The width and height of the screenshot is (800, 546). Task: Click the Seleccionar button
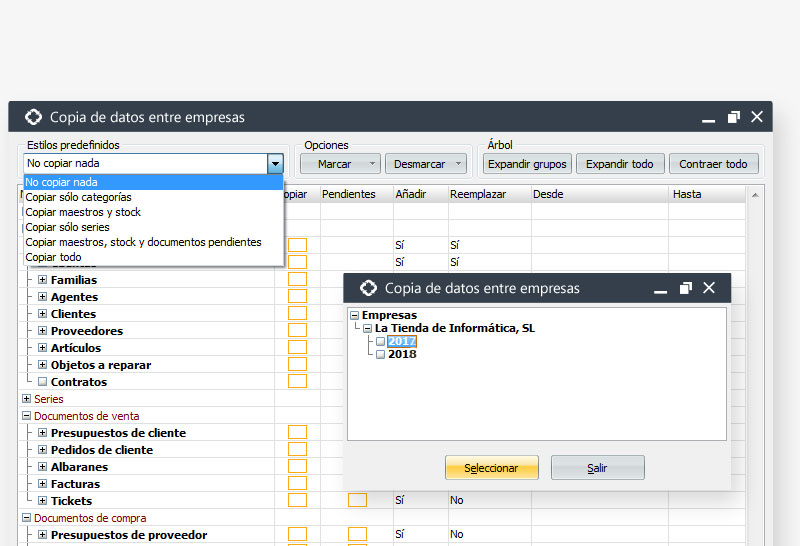pos(491,468)
